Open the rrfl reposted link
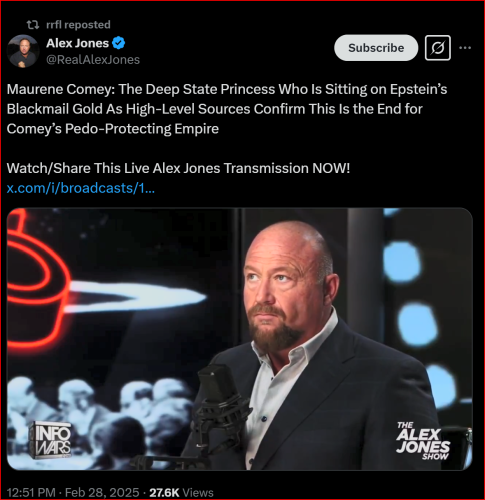 coord(78,25)
